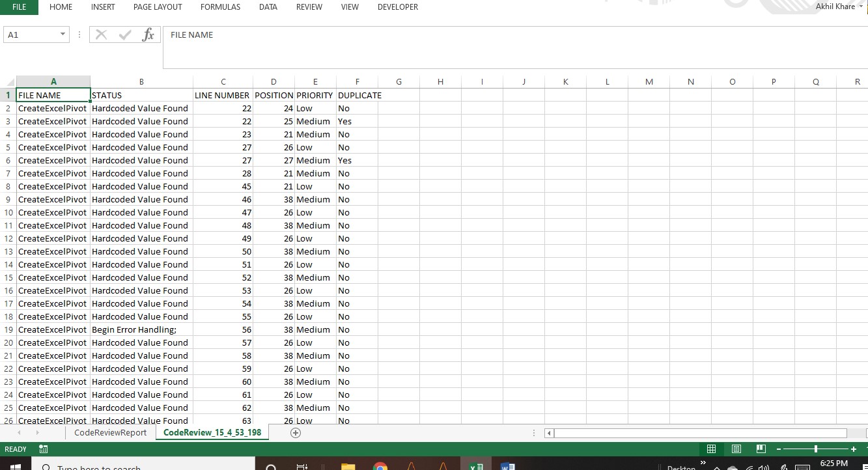Screen dimensions: 868x470
Task: Open the PAGE LAYOUT ribbon tab
Action: click(158, 7)
